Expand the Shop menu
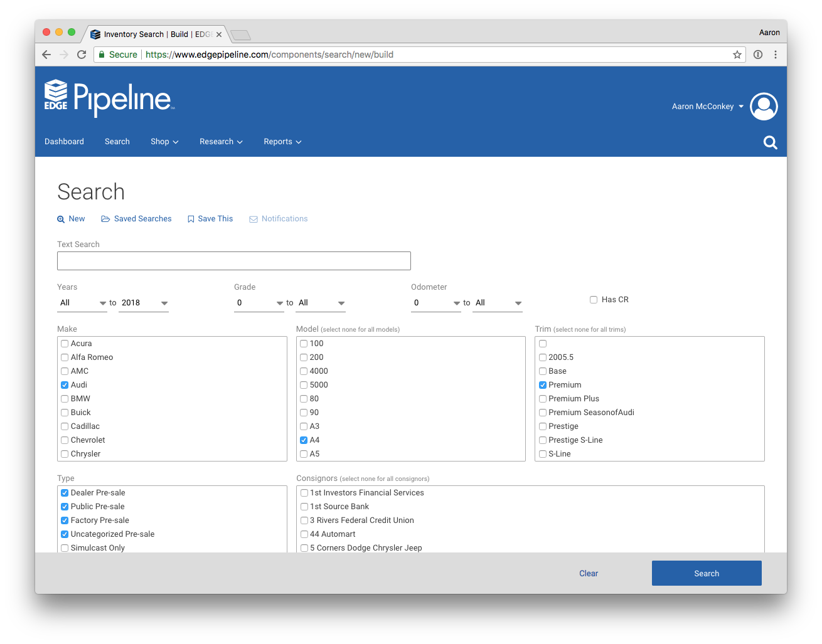The height and width of the screenshot is (644, 822). [x=164, y=142]
